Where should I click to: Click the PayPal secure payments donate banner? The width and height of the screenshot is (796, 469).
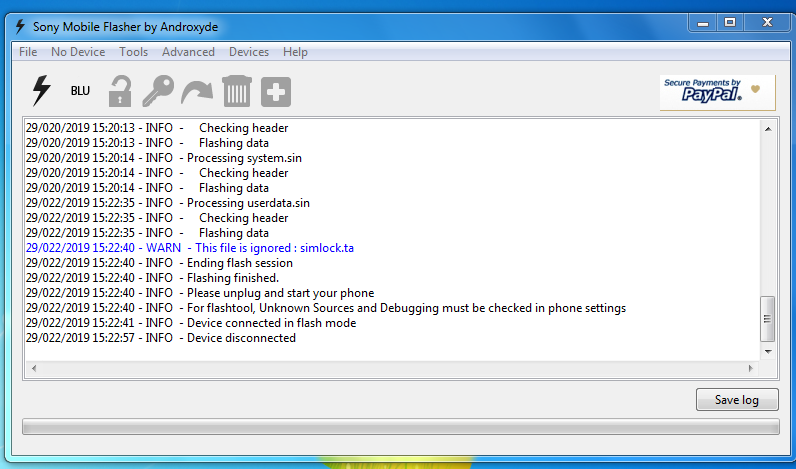point(717,92)
